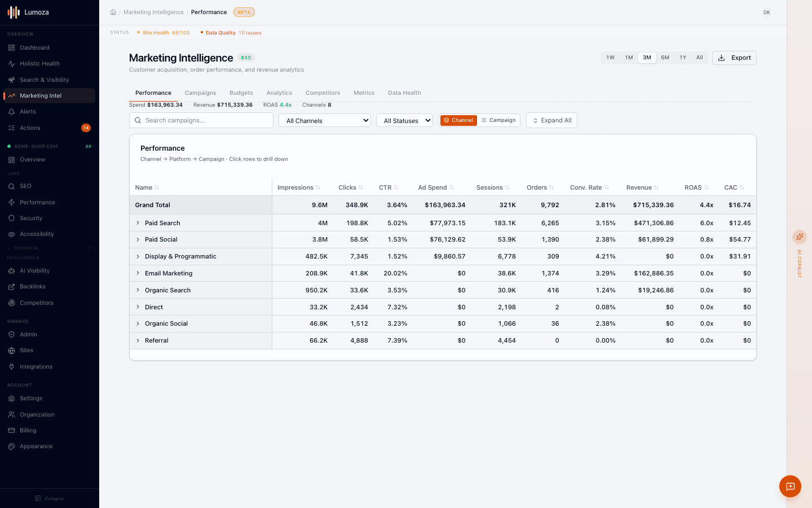Open the All Statuses dropdown
The image size is (812, 508).
tap(405, 120)
